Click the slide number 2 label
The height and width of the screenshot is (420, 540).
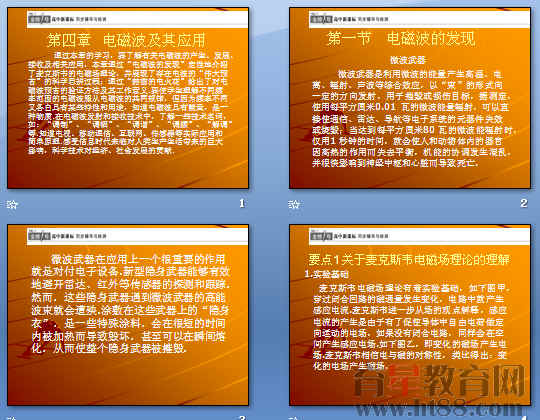pyautogui.click(x=524, y=203)
